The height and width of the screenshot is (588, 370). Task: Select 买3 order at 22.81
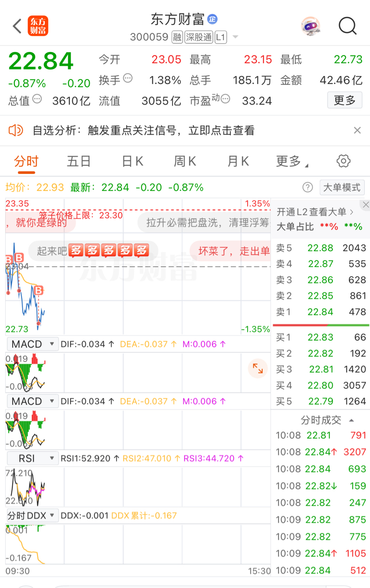click(x=321, y=369)
